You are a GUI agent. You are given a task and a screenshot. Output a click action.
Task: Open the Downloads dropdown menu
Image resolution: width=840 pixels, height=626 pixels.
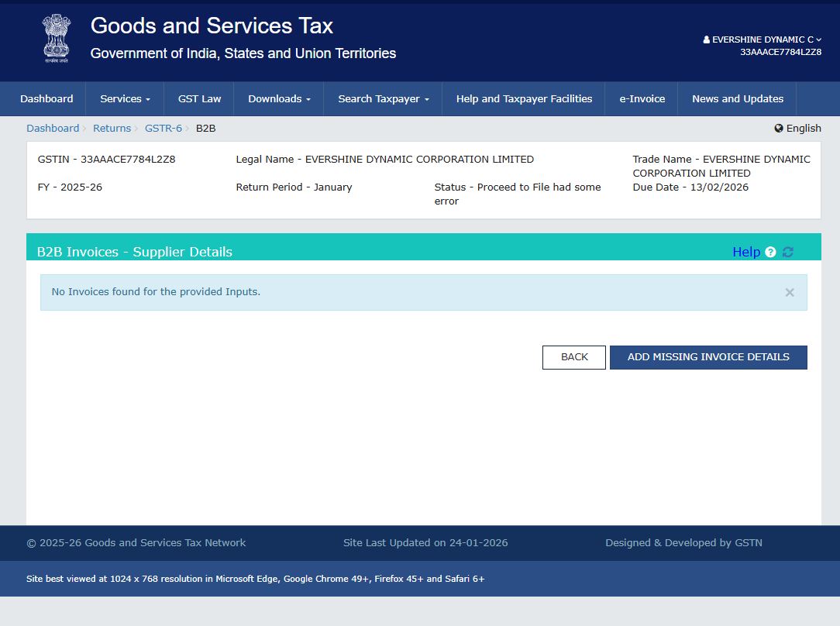click(279, 99)
